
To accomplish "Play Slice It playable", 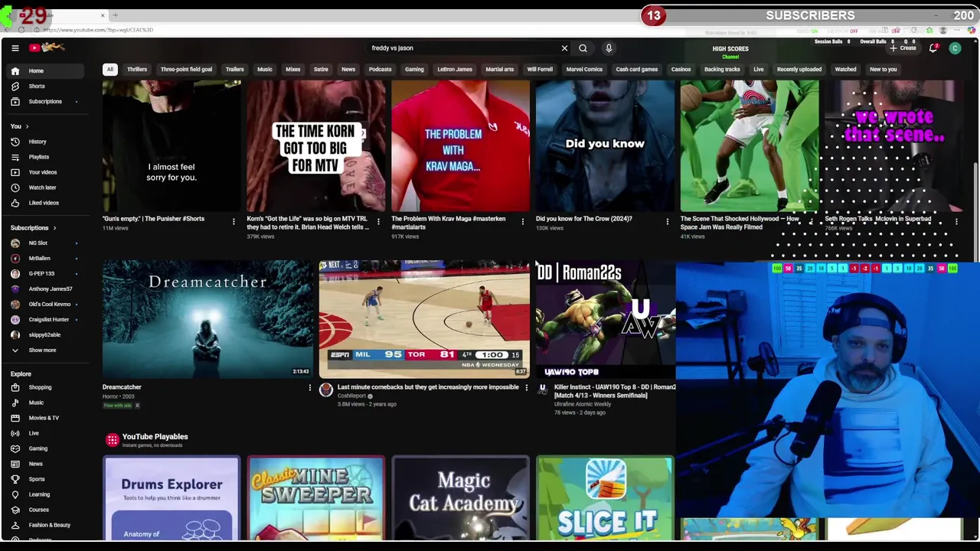I will 605,498.
